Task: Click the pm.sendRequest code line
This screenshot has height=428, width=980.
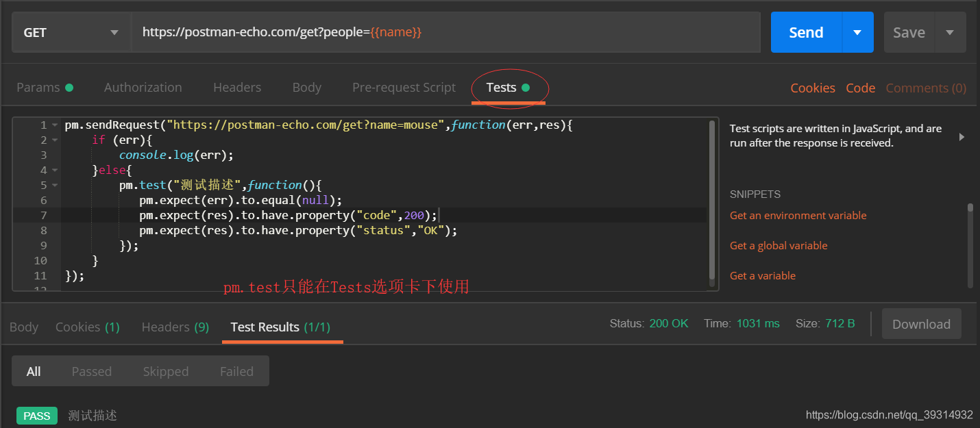Action: coord(318,125)
